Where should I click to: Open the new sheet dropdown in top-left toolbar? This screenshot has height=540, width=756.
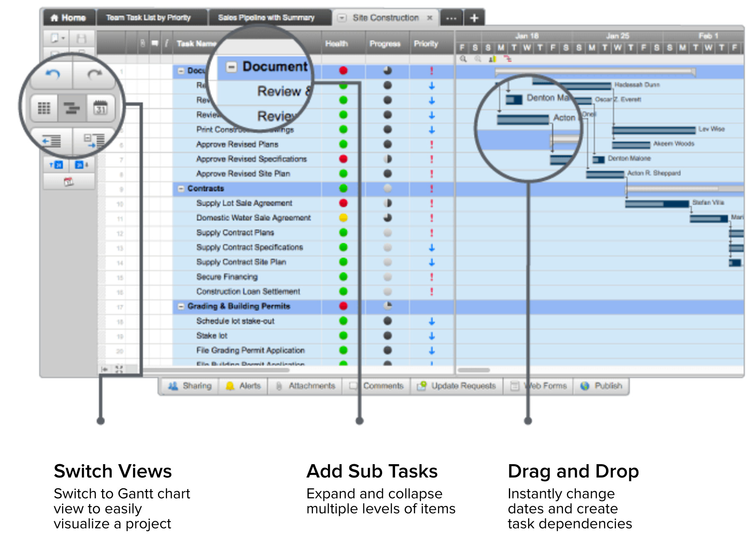click(x=58, y=38)
